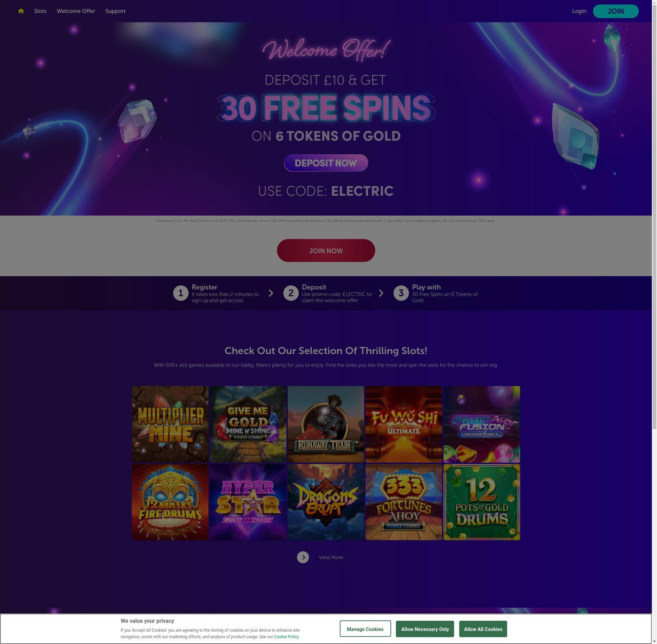Open the Slots menu item
Screen dimensions: 657x644
(40, 11)
